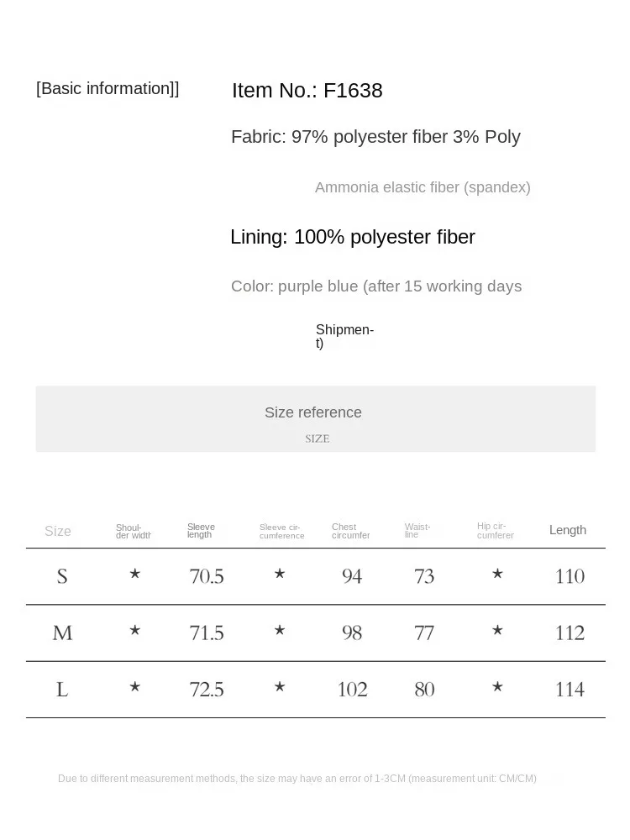Click the size L row label

point(62,690)
